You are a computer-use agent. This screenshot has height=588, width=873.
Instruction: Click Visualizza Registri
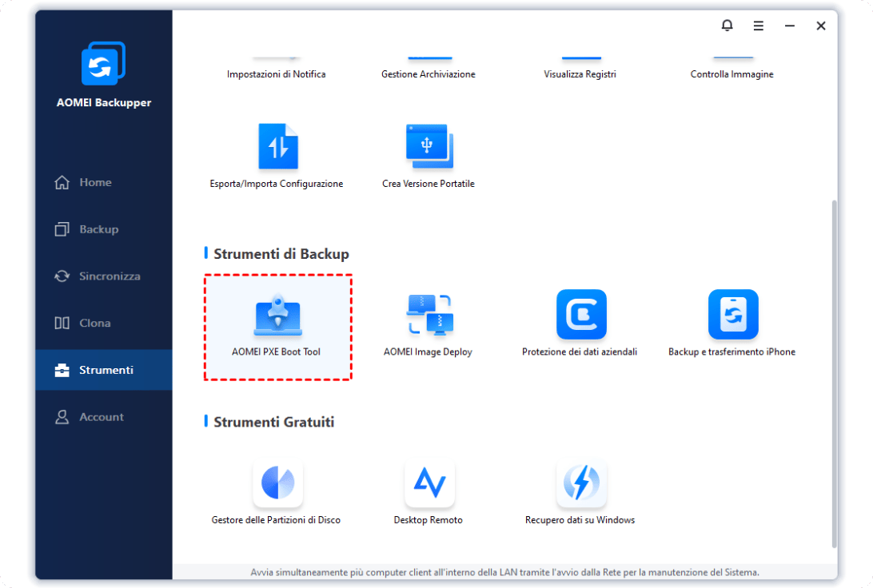pyautogui.click(x=580, y=74)
